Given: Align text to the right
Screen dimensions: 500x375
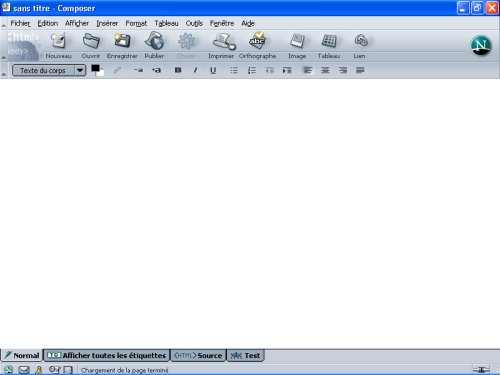Looking at the screenshot, I should tap(343, 70).
